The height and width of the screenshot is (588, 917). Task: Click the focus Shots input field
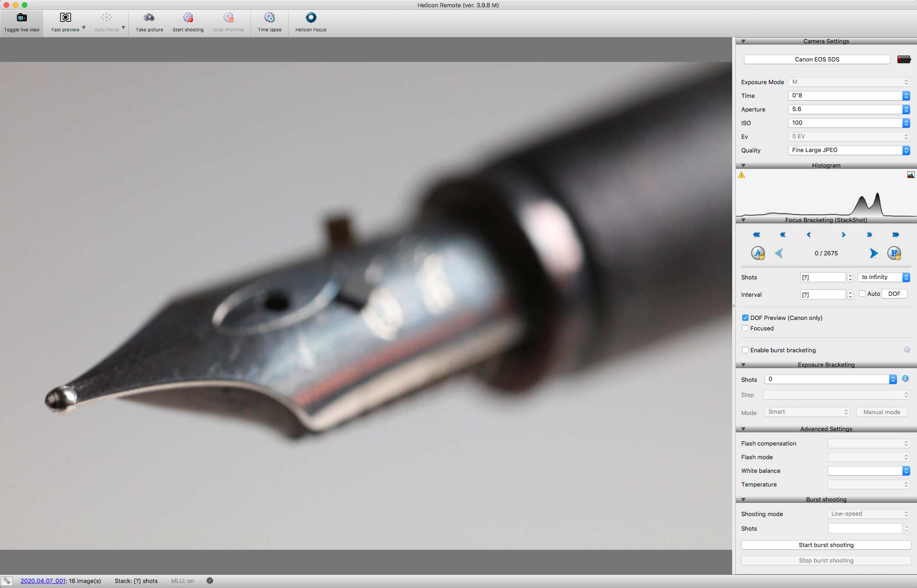coord(823,277)
